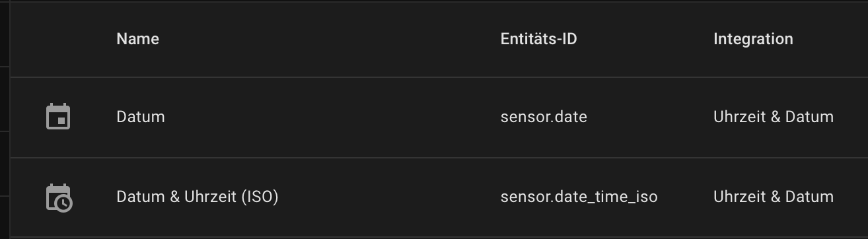Click the "Datum" word in the Datum & Uhrzeit (ISO) name
Screen dimensions: 868x239
pos(141,197)
